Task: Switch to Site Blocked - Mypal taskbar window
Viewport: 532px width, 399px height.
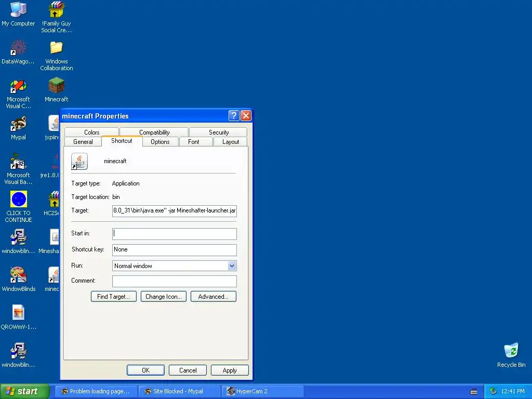Action: 179,391
